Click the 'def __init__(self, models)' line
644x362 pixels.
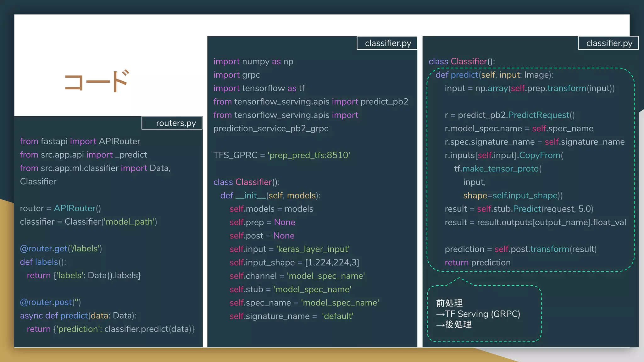click(x=270, y=195)
